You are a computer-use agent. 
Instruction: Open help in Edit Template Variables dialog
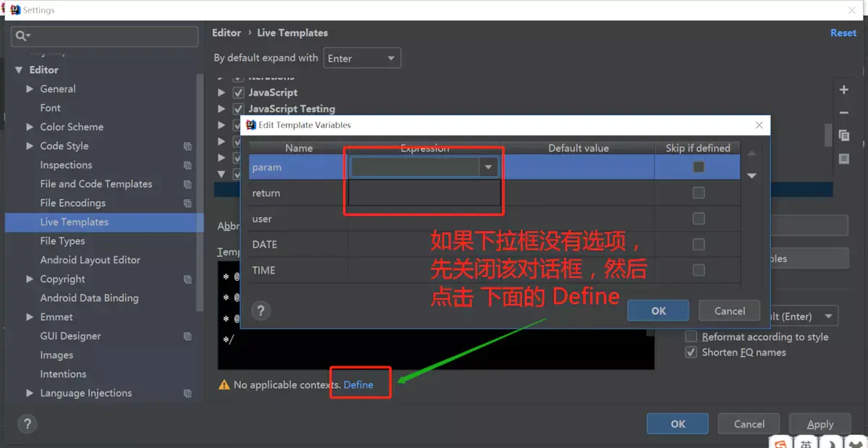coord(261,310)
